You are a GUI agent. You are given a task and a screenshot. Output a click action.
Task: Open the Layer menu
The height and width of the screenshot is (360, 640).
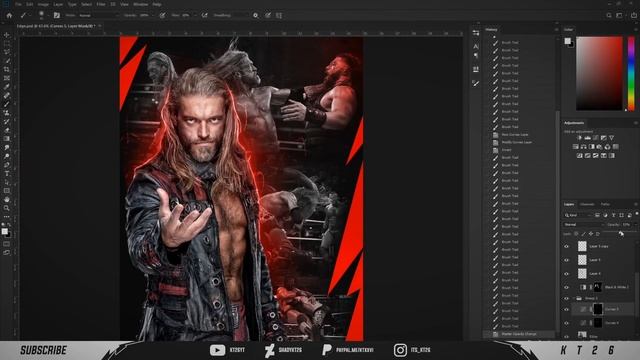(58, 4)
